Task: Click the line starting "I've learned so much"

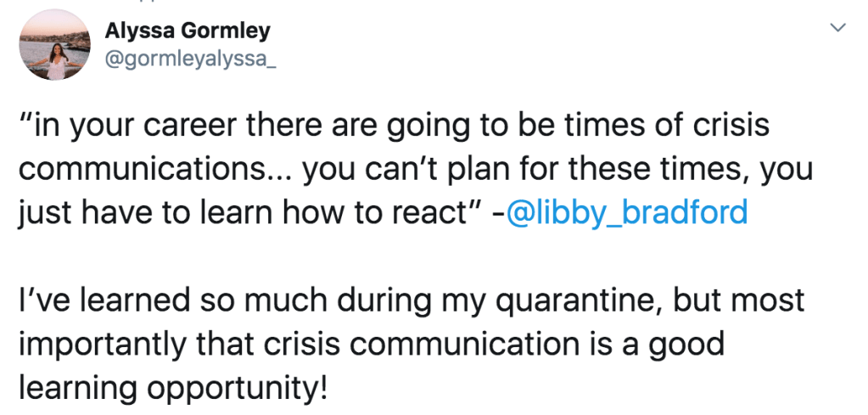Action: (x=411, y=301)
